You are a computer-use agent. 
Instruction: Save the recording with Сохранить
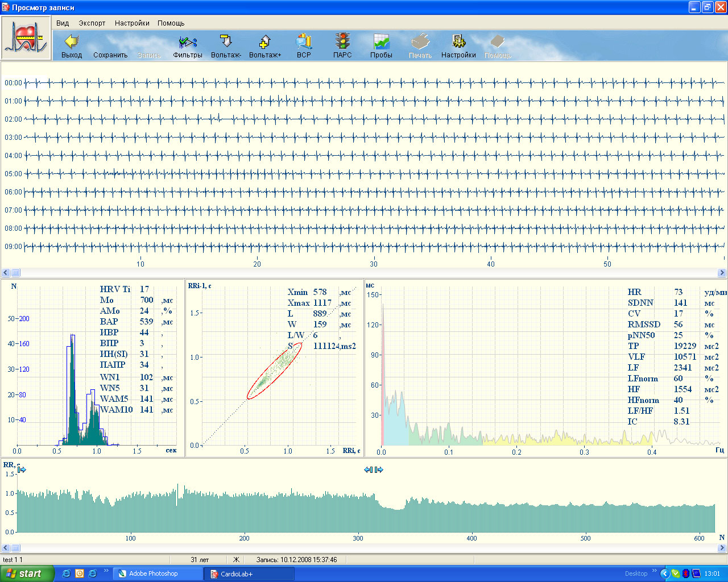[110, 55]
